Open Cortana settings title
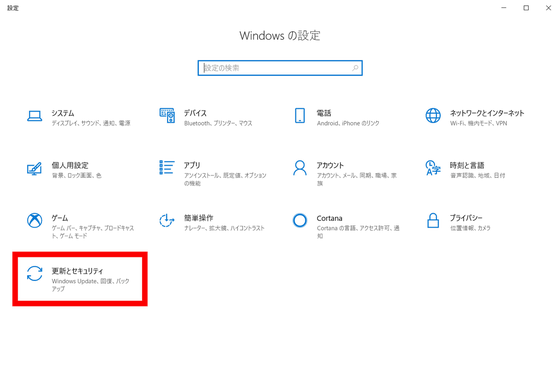560x365 pixels. coord(329,218)
